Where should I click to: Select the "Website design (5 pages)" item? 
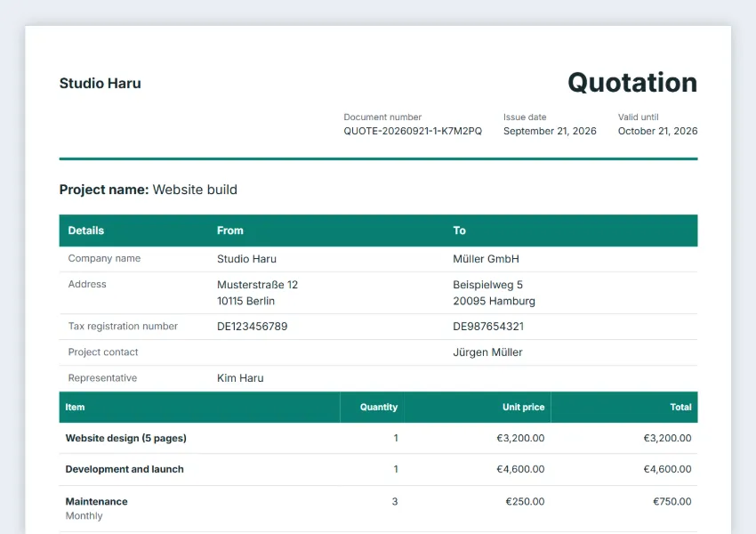[x=125, y=438]
